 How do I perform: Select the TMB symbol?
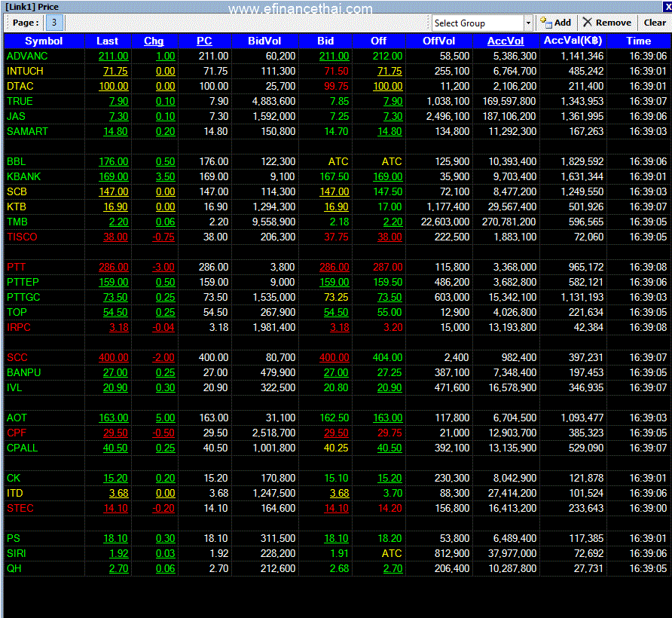coord(17,222)
